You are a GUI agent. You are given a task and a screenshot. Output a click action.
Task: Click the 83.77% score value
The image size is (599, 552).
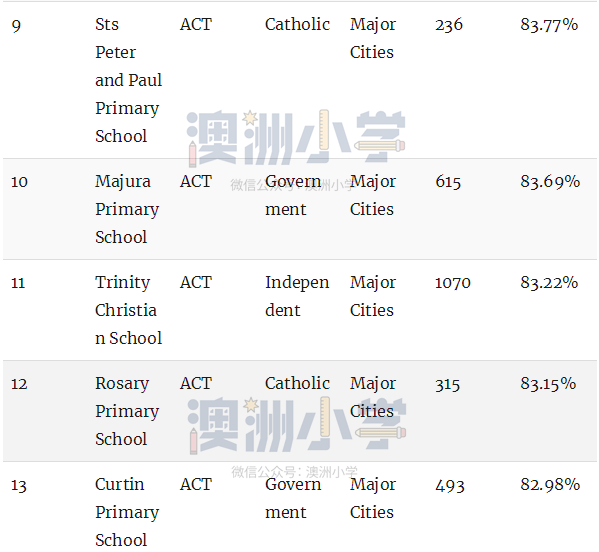click(549, 25)
